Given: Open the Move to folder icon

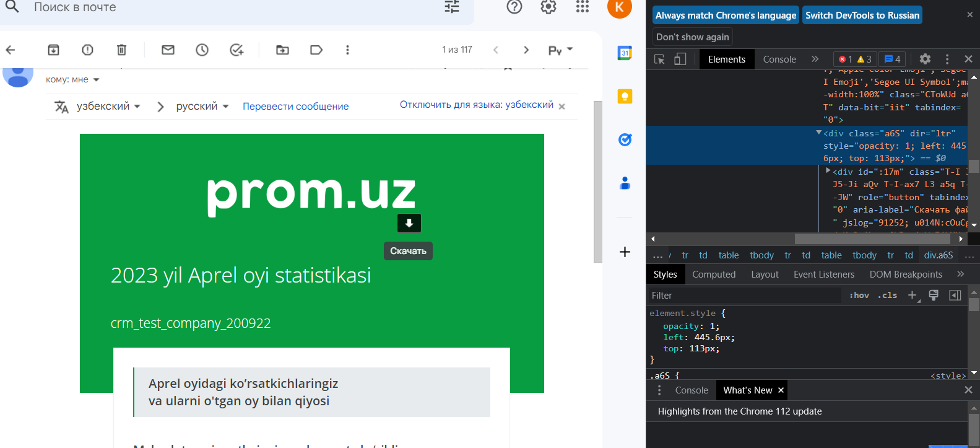Looking at the screenshot, I should point(282,50).
